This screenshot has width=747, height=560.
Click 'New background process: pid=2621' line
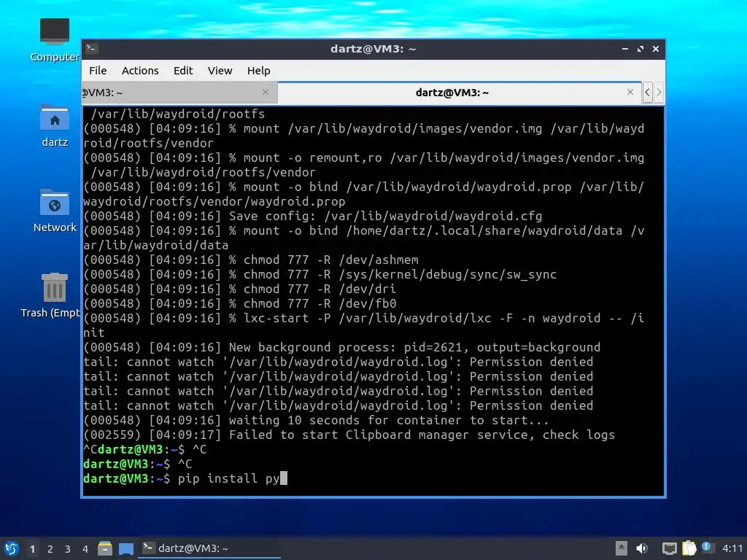(x=342, y=347)
